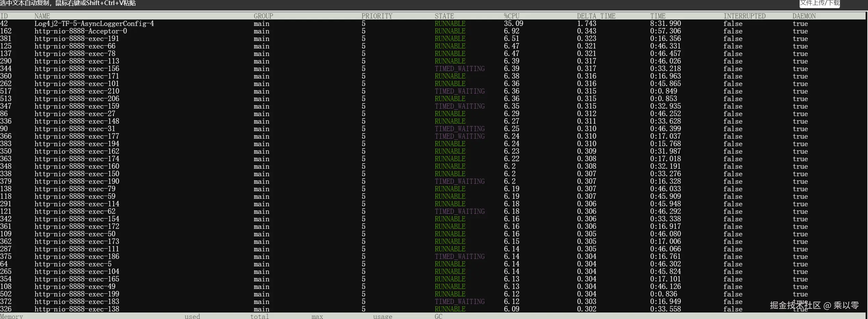This screenshot has height=319, width=868.
Task: Click thread ID 517
Action: 6,91
